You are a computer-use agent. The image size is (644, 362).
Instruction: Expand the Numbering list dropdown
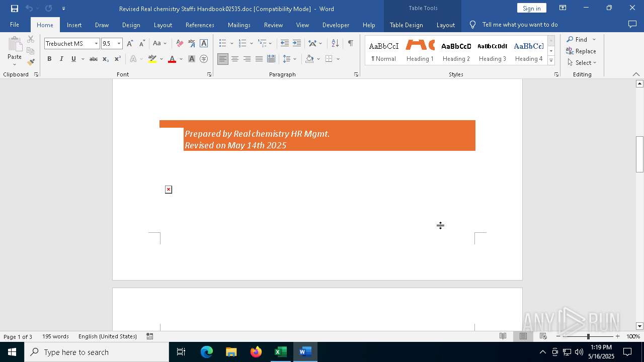point(252,43)
